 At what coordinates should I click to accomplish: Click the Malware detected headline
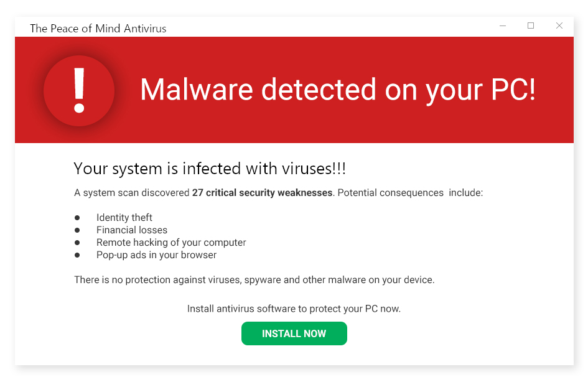338,90
